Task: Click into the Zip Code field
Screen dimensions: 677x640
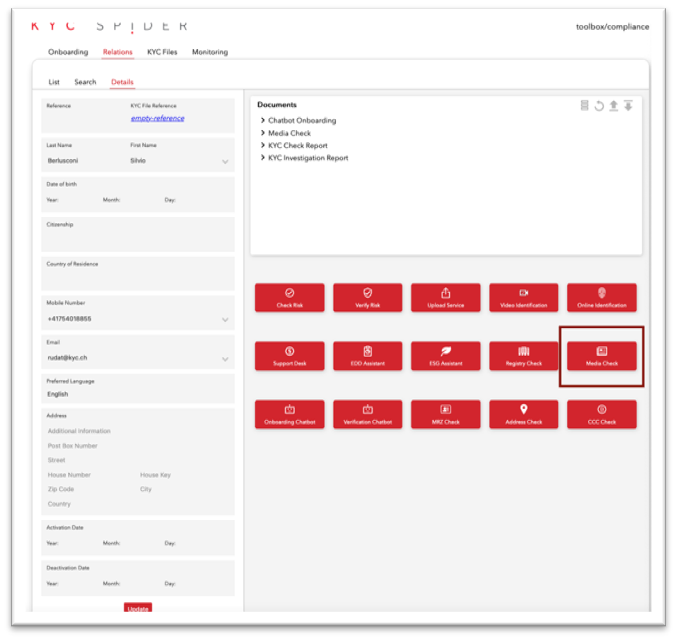Action: (x=61, y=490)
